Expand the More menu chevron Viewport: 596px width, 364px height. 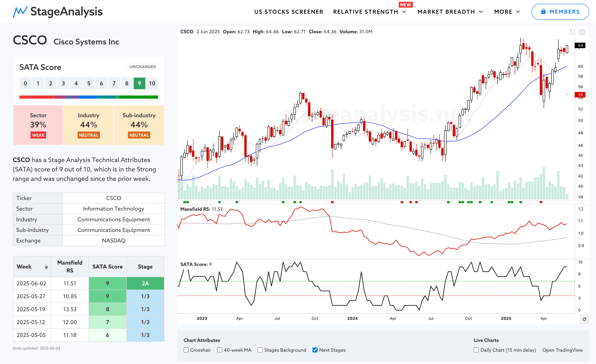pyautogui.click(x=518, y=12)
